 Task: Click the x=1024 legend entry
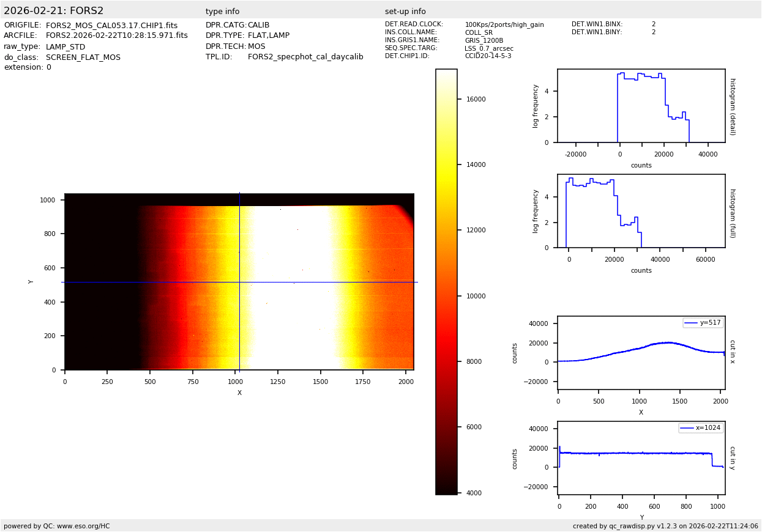click(x=701, y=428)
